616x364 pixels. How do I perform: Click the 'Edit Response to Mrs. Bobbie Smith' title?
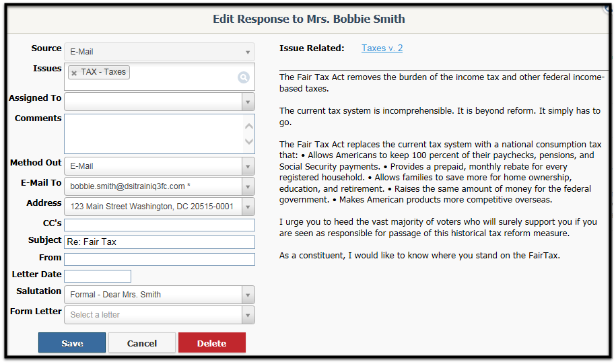(x=309, y=19)
